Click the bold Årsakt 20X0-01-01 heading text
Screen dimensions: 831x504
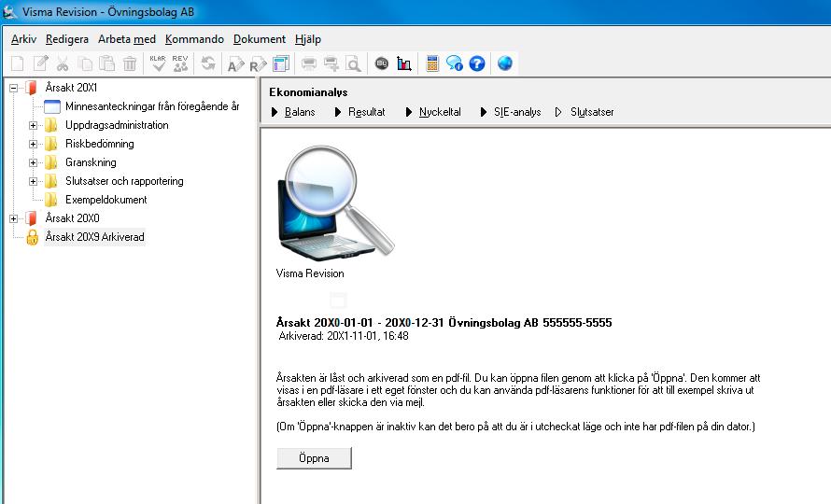pyautogui.click(x=444, y=323)
